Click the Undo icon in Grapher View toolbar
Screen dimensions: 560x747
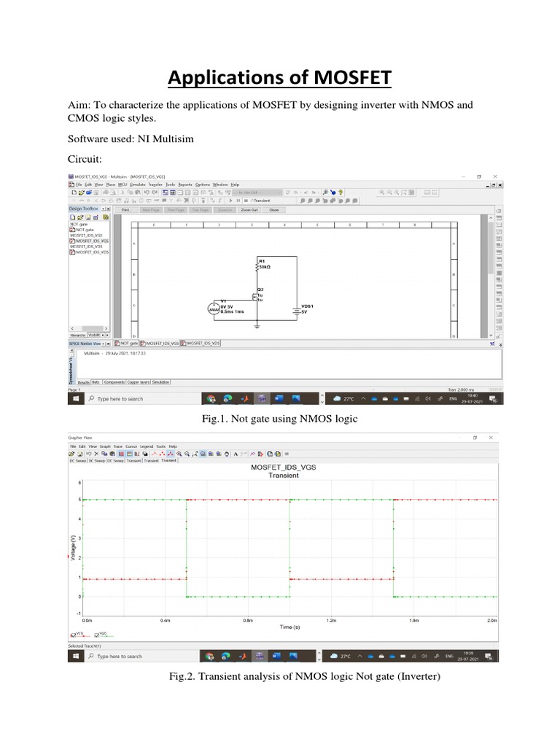point(88,454)
